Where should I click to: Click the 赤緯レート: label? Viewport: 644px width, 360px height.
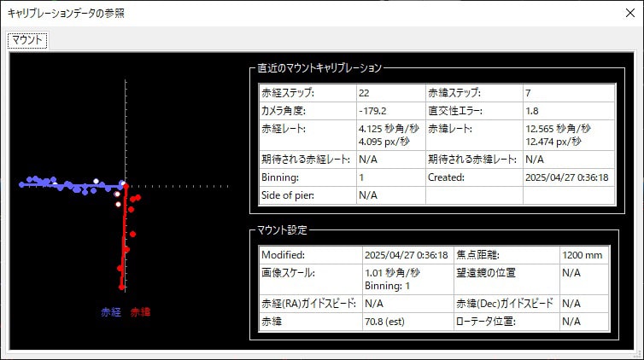[x=450, y=129]
